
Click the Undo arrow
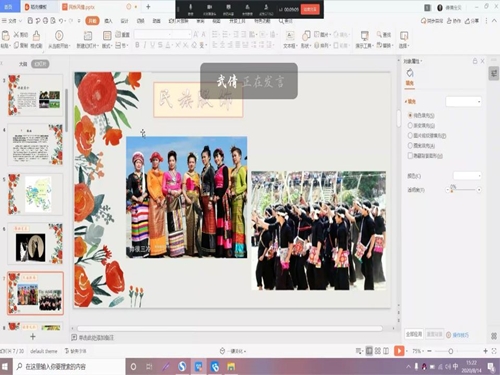[x=61, y=21]
